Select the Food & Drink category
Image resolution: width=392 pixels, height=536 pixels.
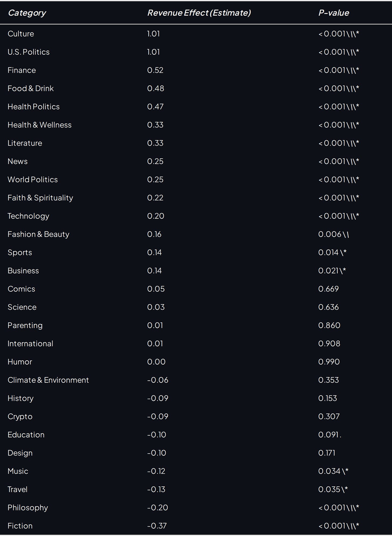[x=31, y=88]
